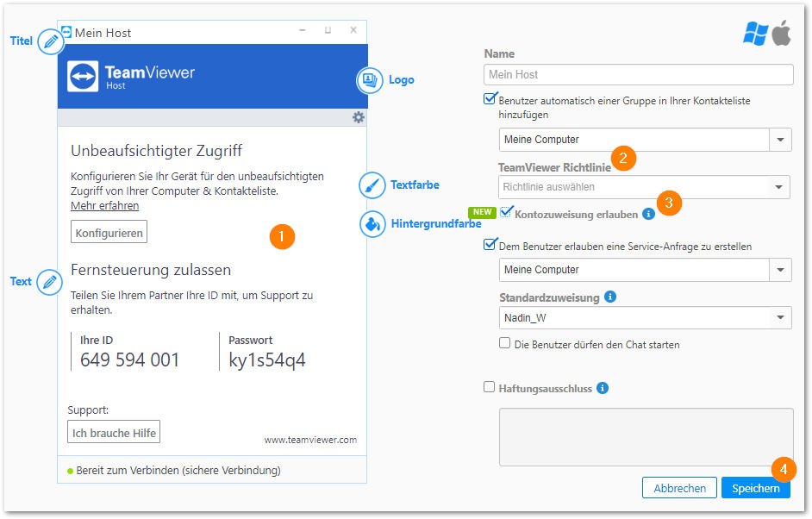Screen dimensions: 812x519
Task: Open Meine Computer dropdown under Service-Anfrage
Action: pyautogui.click(x=646, y=270)
